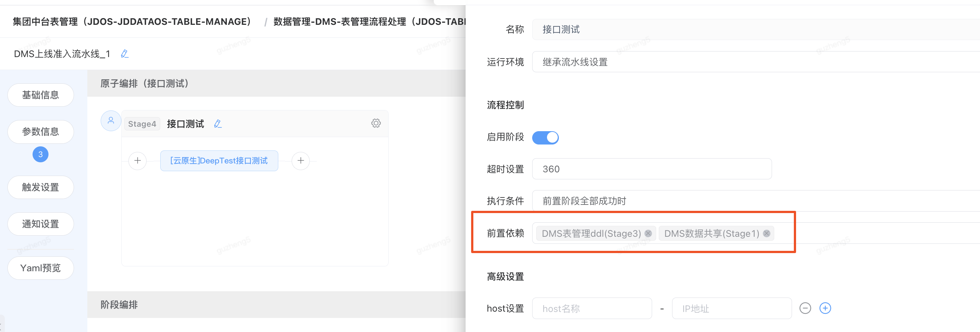Open the 基础信息 tab
This screenshot has height=332, width=980.
40,95
